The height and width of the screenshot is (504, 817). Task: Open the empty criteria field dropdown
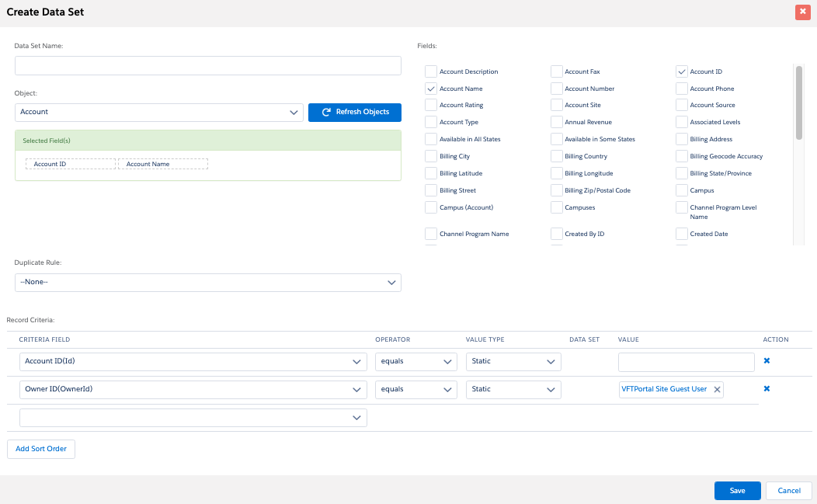(193, 418)
